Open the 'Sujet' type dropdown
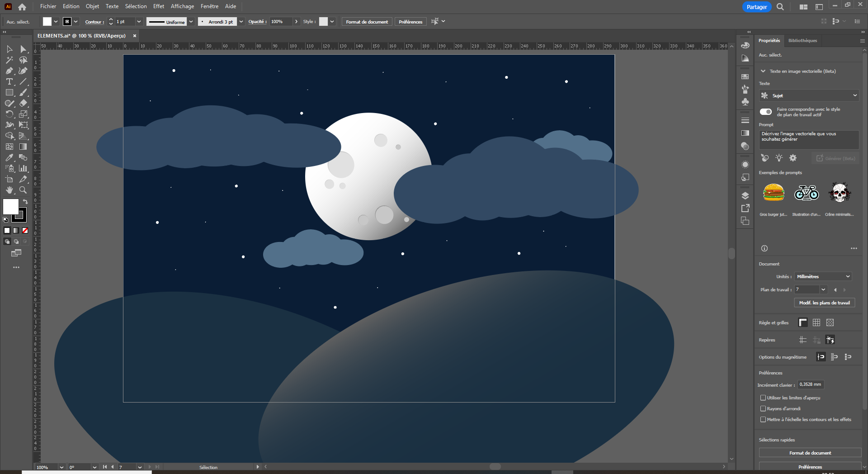Viewport: 868px width, 474px height. (809, 95)
